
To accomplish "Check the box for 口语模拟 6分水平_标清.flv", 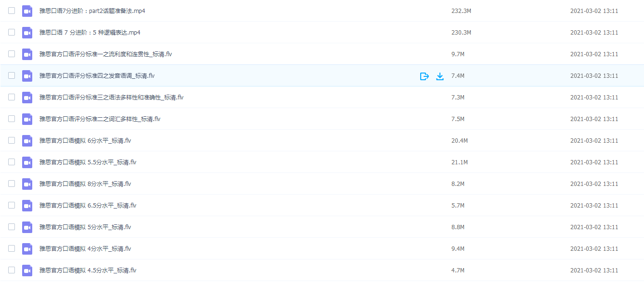I will click(x=12, y=140).
